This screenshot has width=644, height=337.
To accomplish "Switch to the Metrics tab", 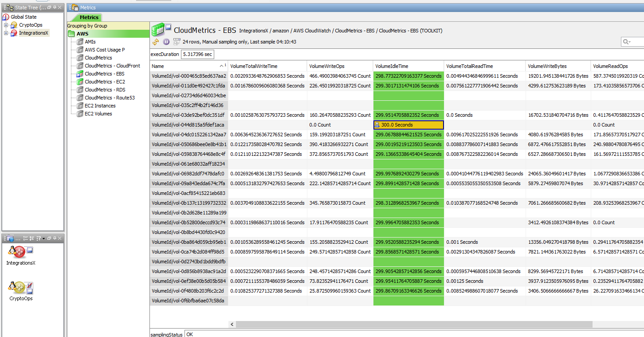I will [x=89, y=17].
